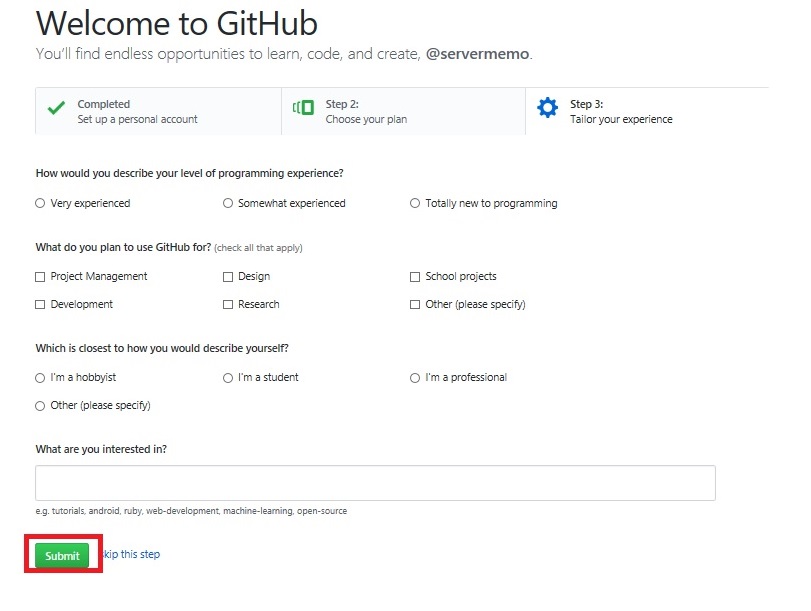Tick the School projects checkbox
This screenshot has height=611, width=811.
(x=415, y=277)
